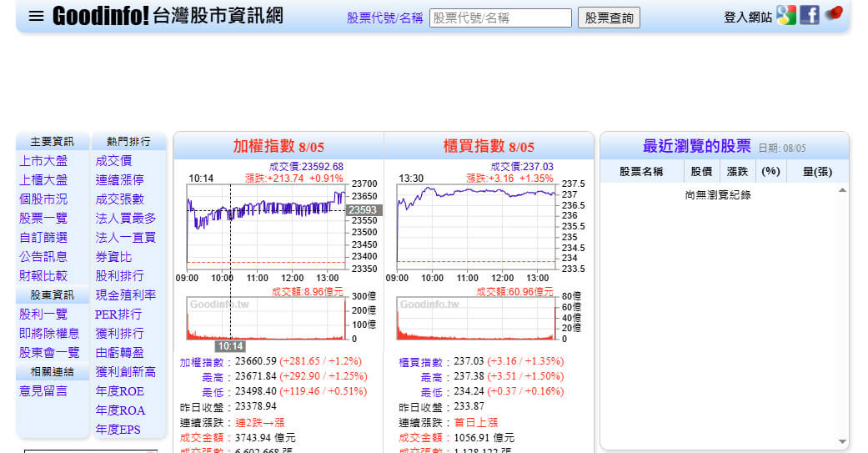Sign in with the Facebook icon
The width and height of the screenshot is (868, 453).
(809, 15)
